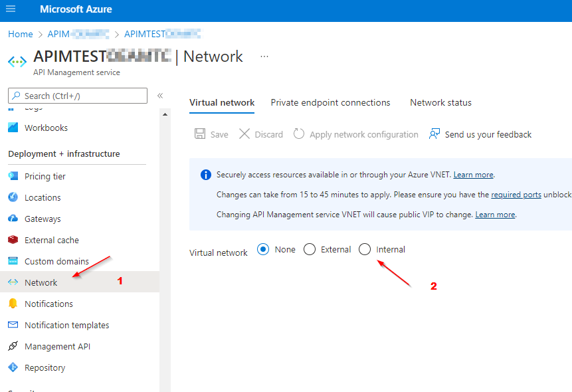Click the sidebar scroll up arrow
The height and width of the screenshot is (392, 572).
point(165,114)
